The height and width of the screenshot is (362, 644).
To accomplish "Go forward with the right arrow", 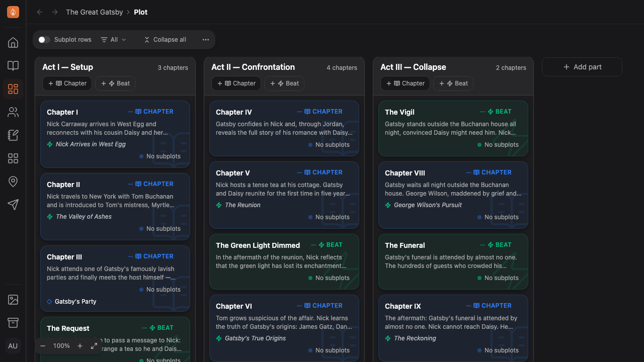I will [55, 12].
